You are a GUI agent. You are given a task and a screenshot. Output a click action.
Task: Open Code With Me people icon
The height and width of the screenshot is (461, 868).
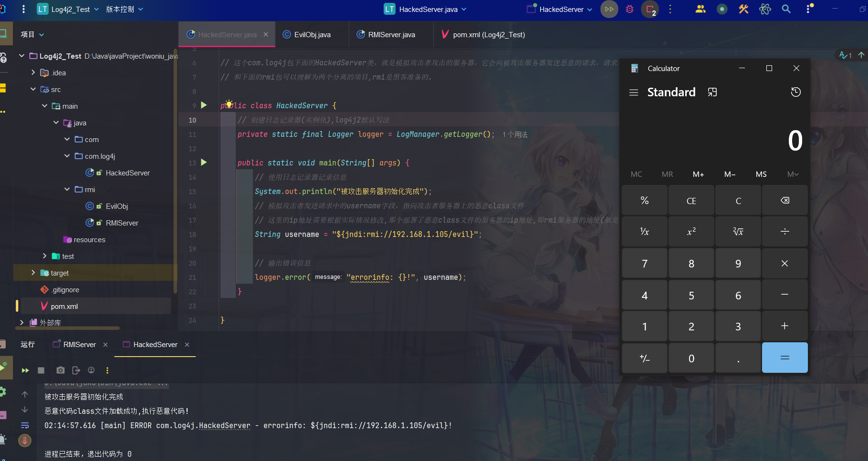[x=701, y=9]
